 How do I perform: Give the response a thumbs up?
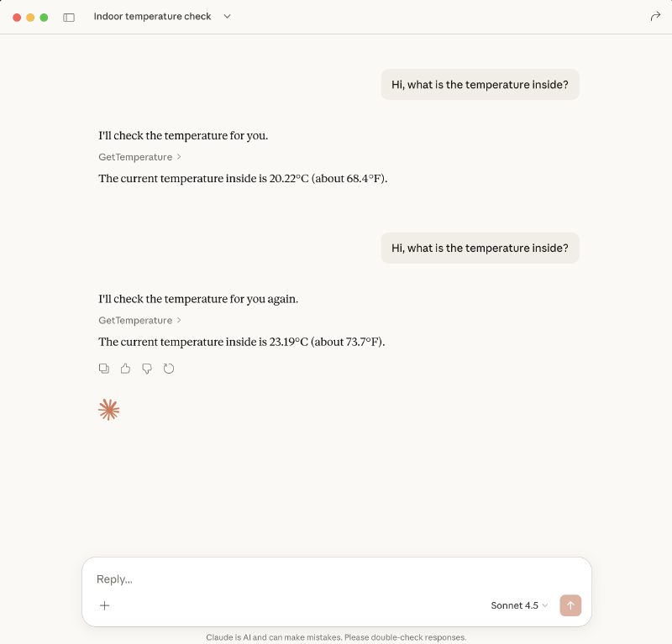[x=125, y=369]
